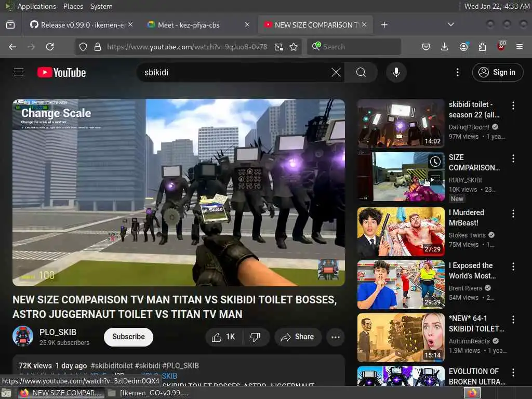This screenshot has width=532, height=399.
Task: Open options for I Murdered MrBeast
Action: 513,214
